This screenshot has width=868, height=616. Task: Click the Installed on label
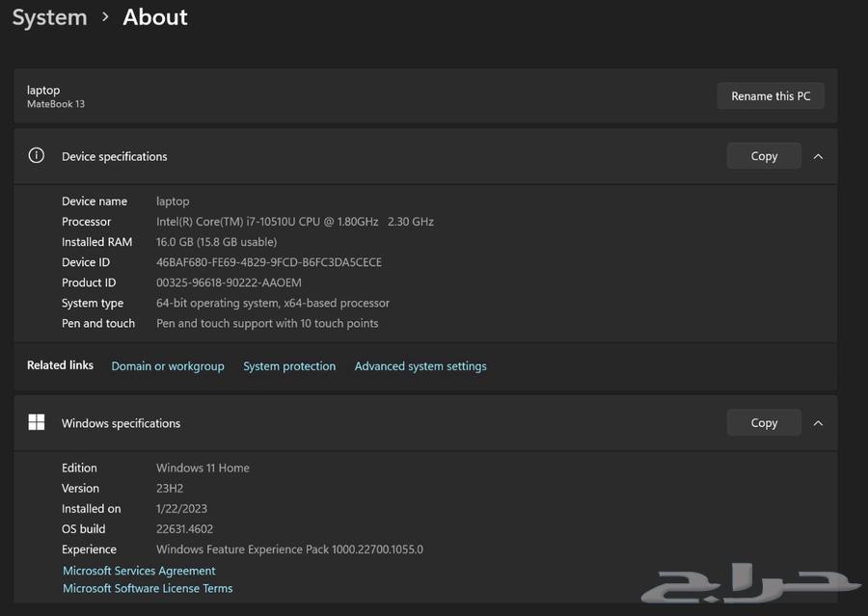pos(92,509)
